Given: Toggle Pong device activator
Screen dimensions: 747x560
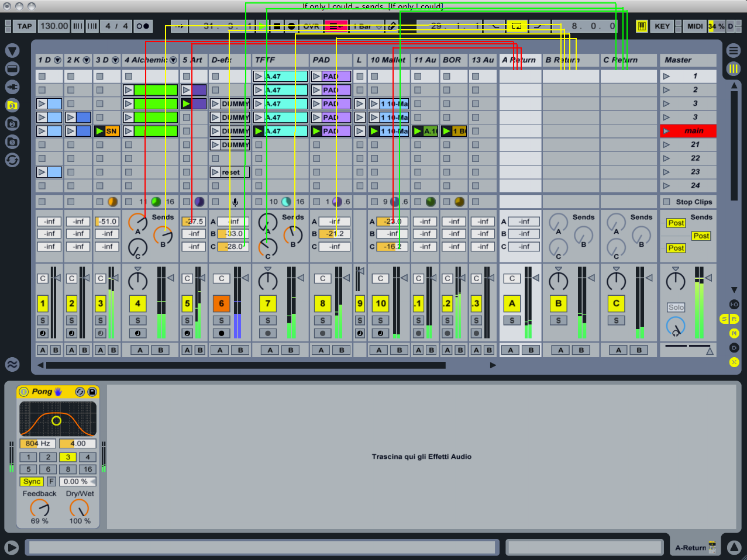Looking at the screenshot, I should tap(23, 392).
